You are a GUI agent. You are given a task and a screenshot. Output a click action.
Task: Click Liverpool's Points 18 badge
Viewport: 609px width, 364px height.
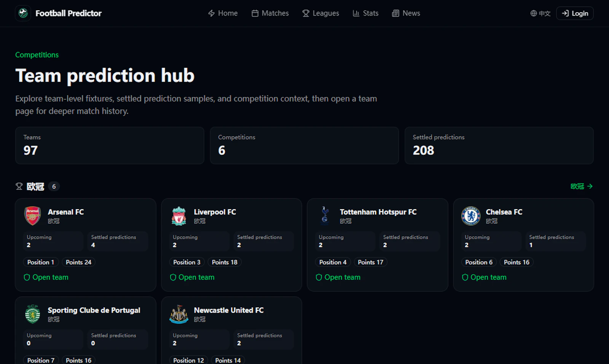point(225,262)
